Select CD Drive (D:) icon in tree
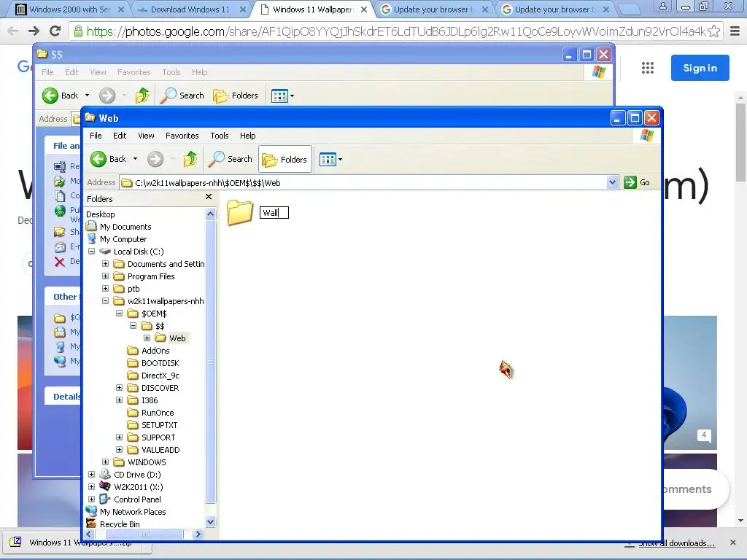747x560 pixels. tap(105, 474)
